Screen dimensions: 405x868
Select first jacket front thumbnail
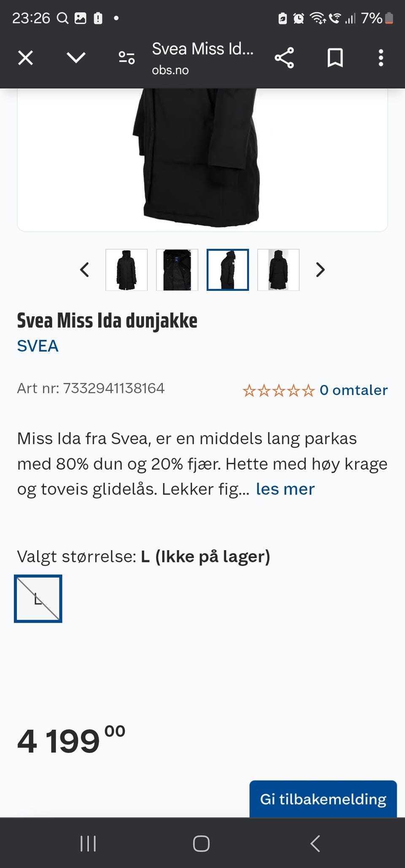127,270
